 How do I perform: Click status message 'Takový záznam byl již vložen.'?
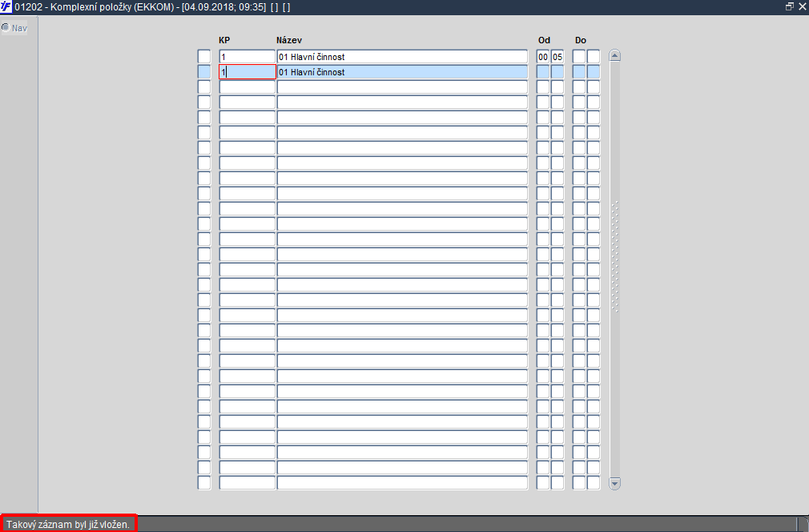point(68,524)
